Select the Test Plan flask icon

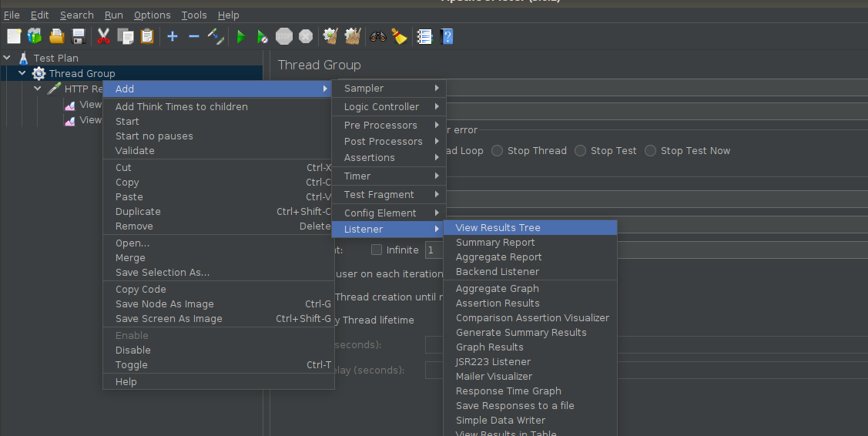coord(23,59)
